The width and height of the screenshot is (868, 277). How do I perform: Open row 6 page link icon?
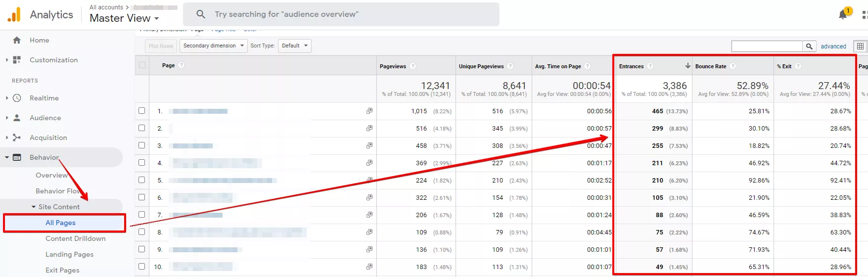tap(369, 197)
